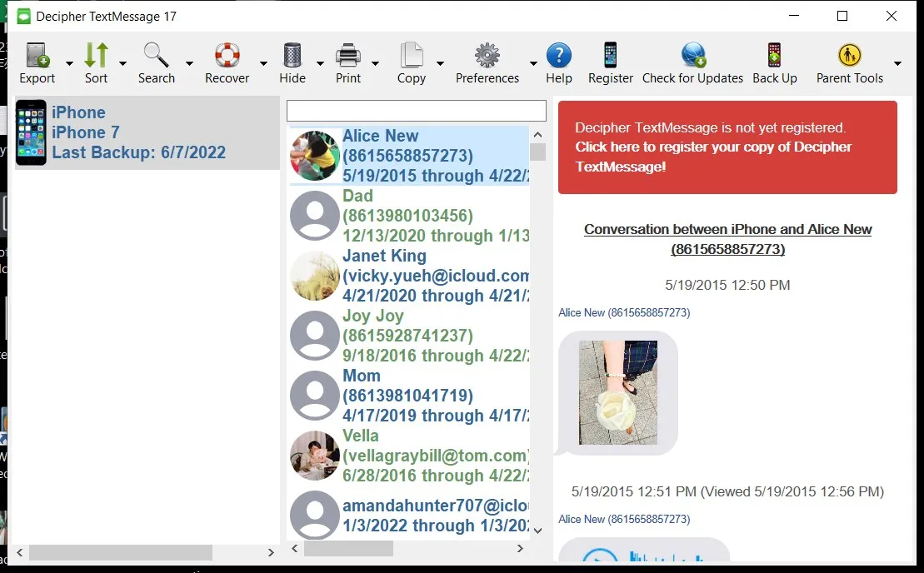Image resolution: width=924 pixels, height=573 pixels.
Task: Expand the Sort dropdown arrow
Action: pos(123,63)
